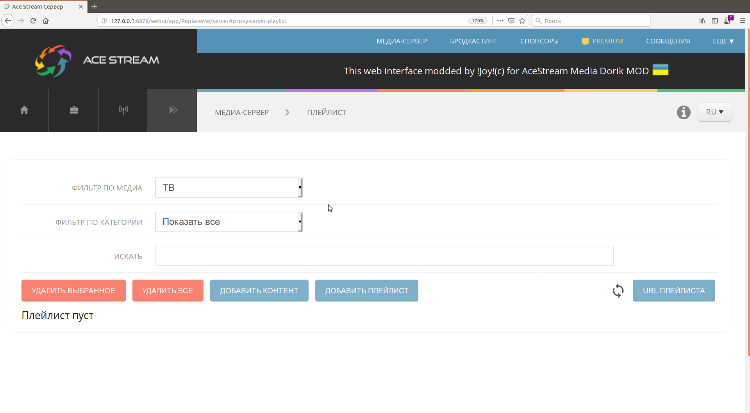750x413 pixels.
Task: Open the briefcase icon section
Action: 74,111
